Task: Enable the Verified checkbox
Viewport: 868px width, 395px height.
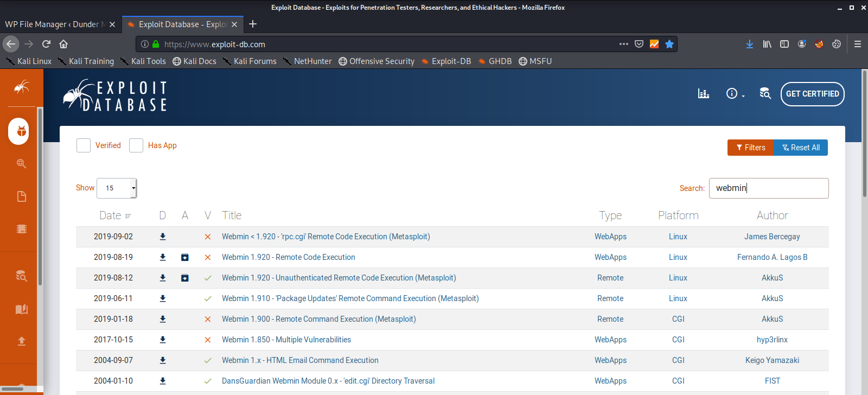Action: coord(84,145)
